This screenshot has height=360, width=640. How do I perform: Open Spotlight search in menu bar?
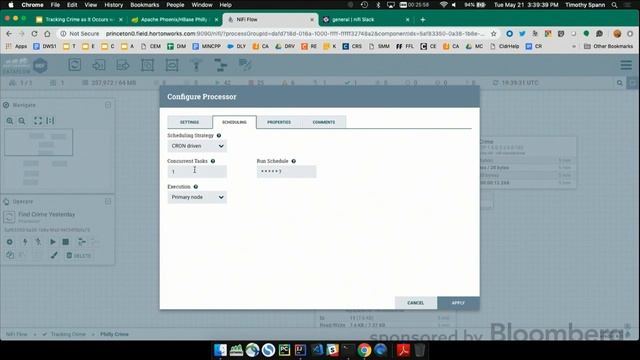coord(614,5)
